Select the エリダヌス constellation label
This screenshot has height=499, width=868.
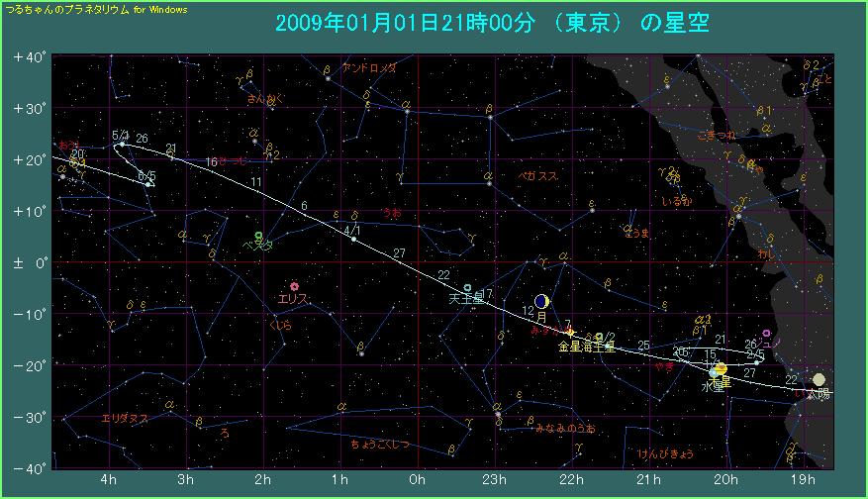tap(125, 419)
